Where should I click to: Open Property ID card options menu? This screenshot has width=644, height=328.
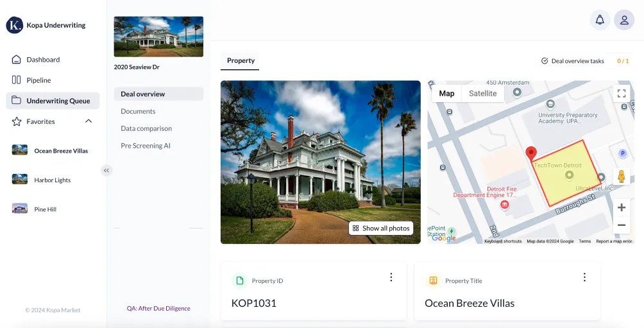click(x=391, y=277)
